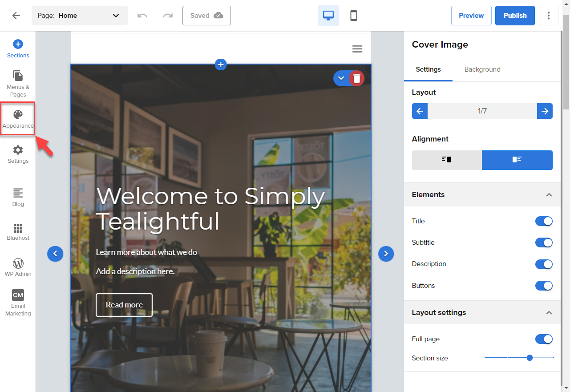570x392 pixels.
Task: Choose the highlighted blue alignment option
Action: tap(517, 160)
